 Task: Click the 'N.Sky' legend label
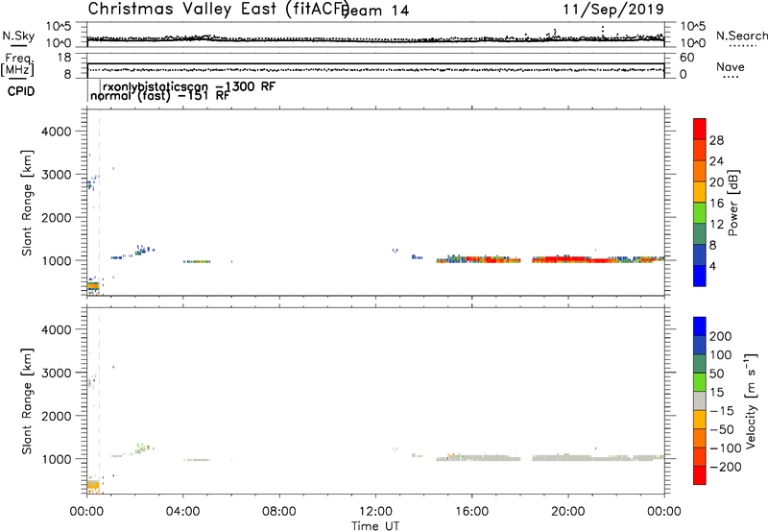tap(18, 36)
